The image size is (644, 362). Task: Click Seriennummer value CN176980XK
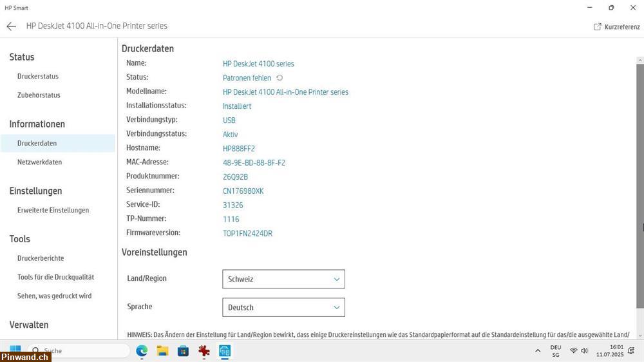coord(243,191)
